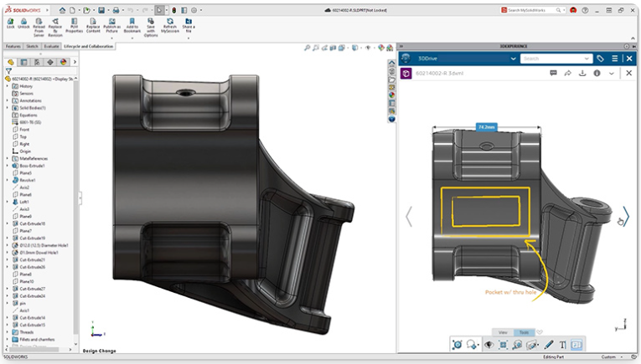
Task: Select the pencil markup tool in viewer toolbar
Action: pos(549,345)
